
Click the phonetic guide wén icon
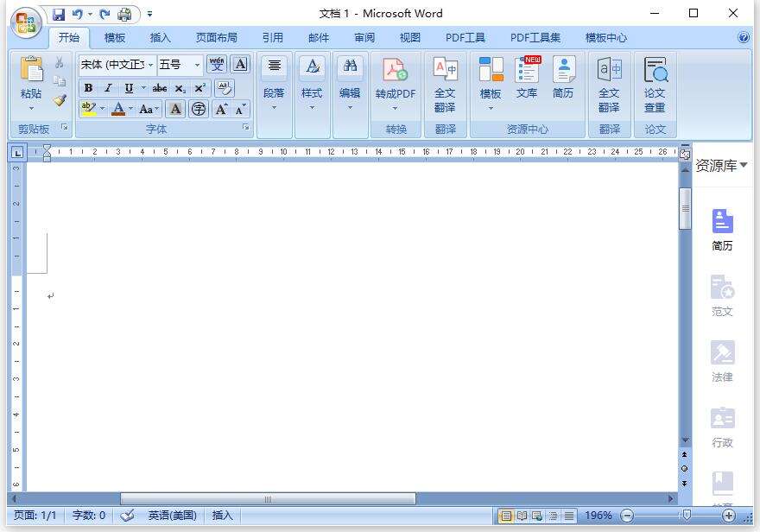(217, 64)
